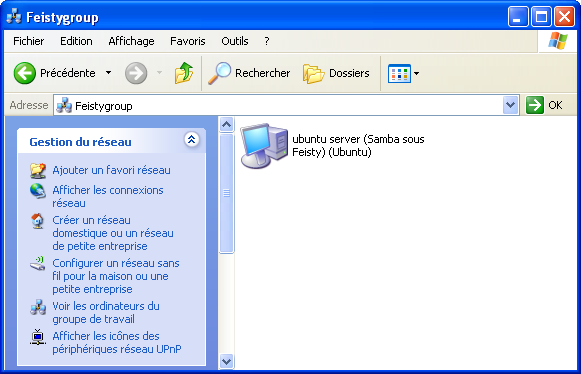
Task: Open the forward history dropdown arrow
Action: coord(159,73)
